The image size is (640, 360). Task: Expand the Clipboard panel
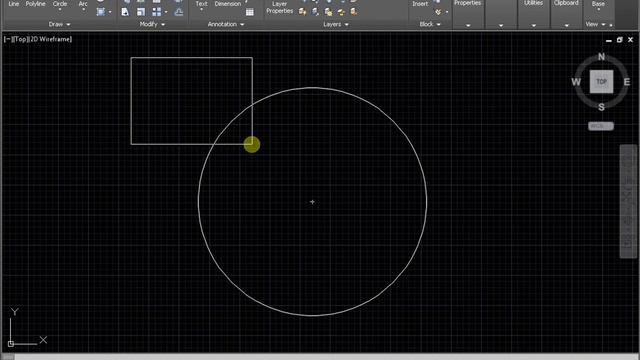[x=567, y=25]
